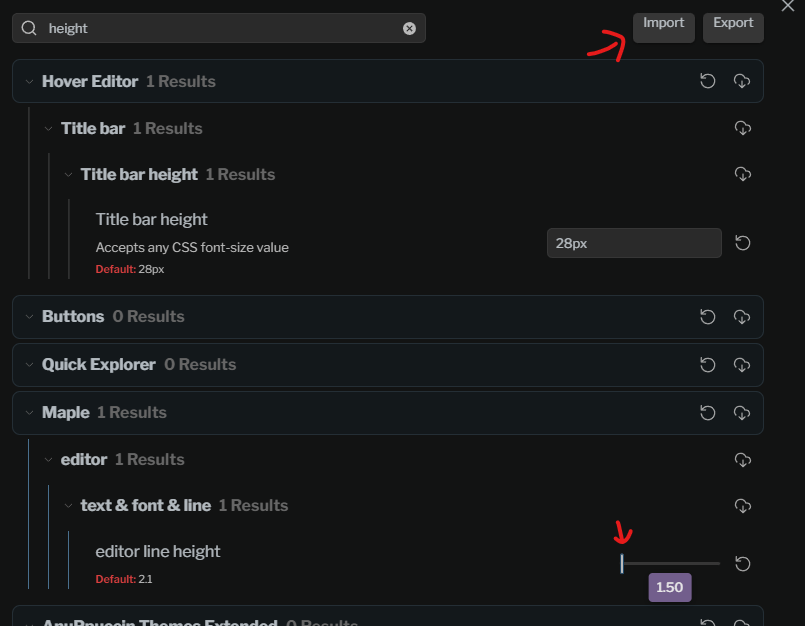Screen dimensions: 805x626
Task: Expand the Quick Explorer section
Action: click(x=28, y=365)
